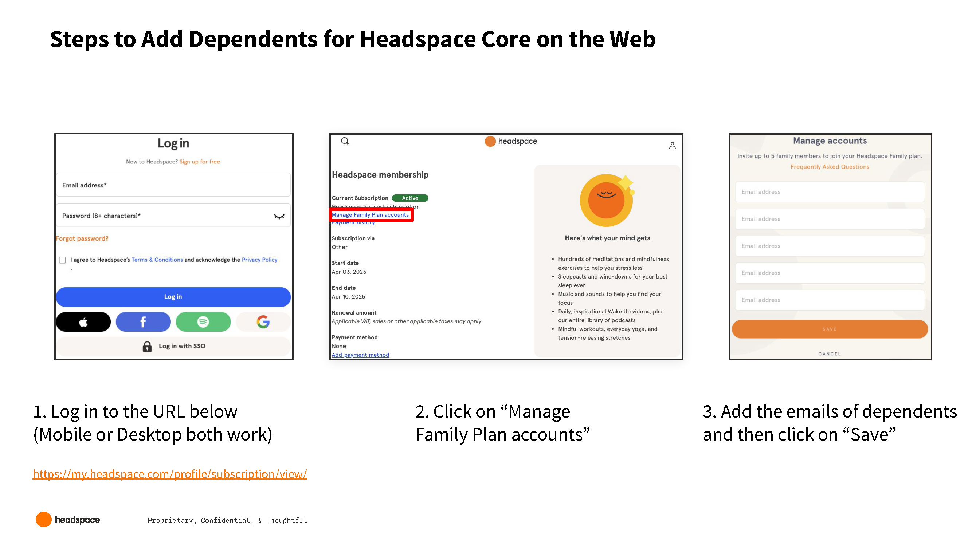Viewport: 980px width, 549px height.
Task: Click the second Email address field in Manage accounts
Action: (830, 219)
